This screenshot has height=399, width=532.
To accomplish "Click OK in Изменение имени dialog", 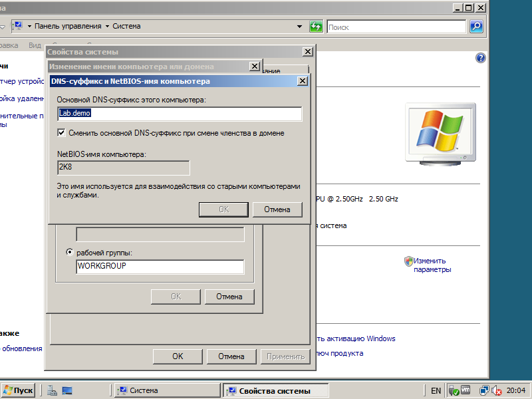I will pos(176,297).
